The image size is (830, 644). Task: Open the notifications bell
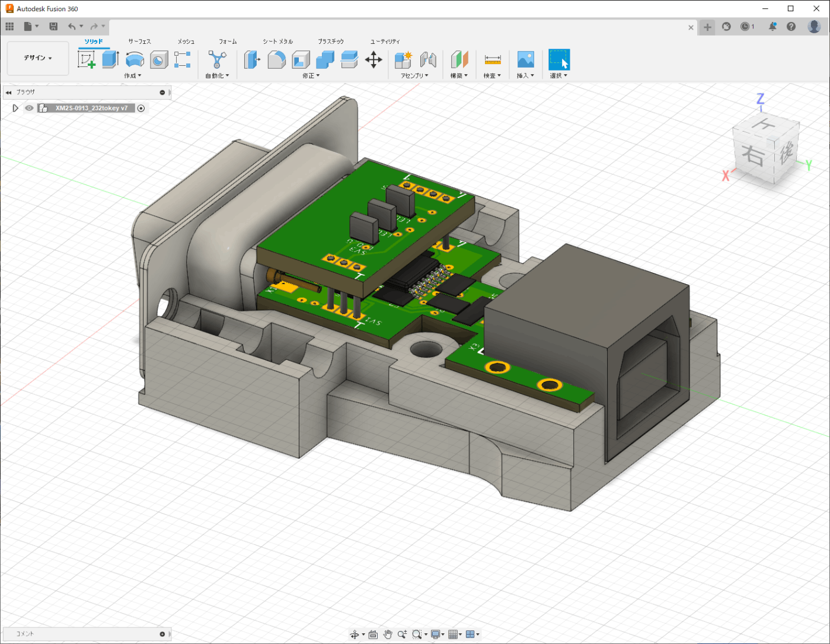[772, 27]
